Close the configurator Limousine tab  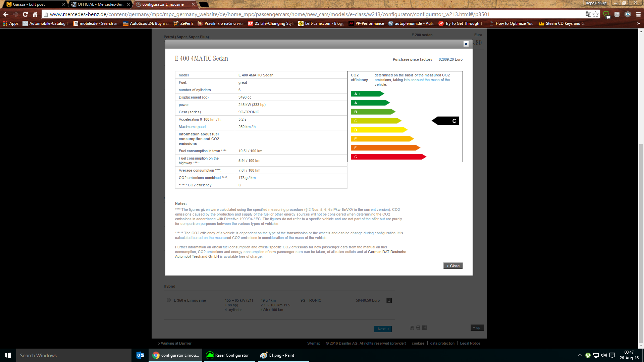193,4
